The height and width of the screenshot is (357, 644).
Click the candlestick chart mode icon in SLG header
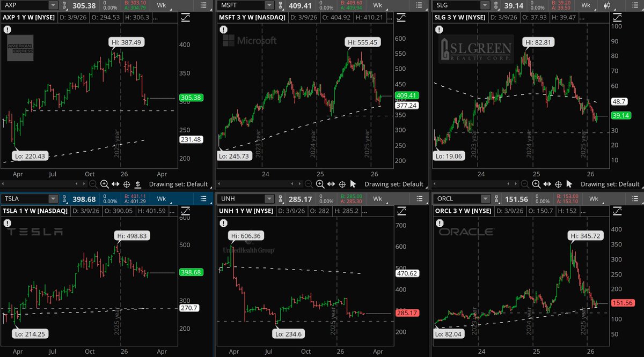607,5
